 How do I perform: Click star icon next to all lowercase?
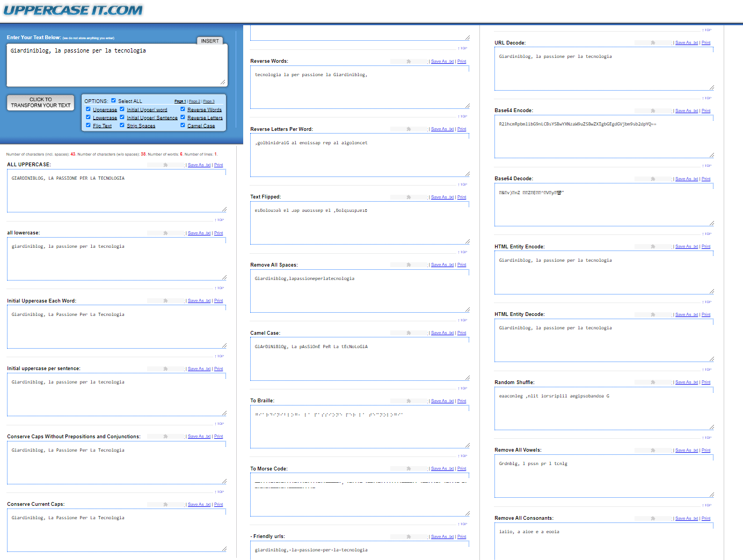[165, 233]
